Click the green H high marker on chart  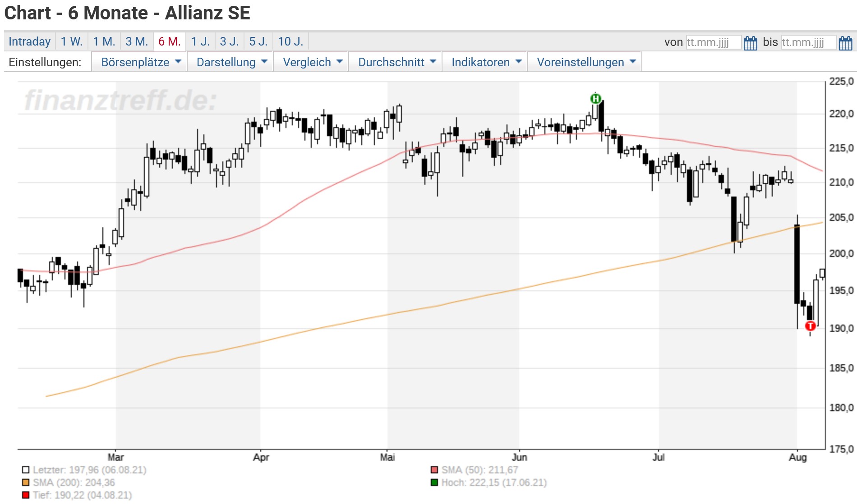click(x=595, y=98)
